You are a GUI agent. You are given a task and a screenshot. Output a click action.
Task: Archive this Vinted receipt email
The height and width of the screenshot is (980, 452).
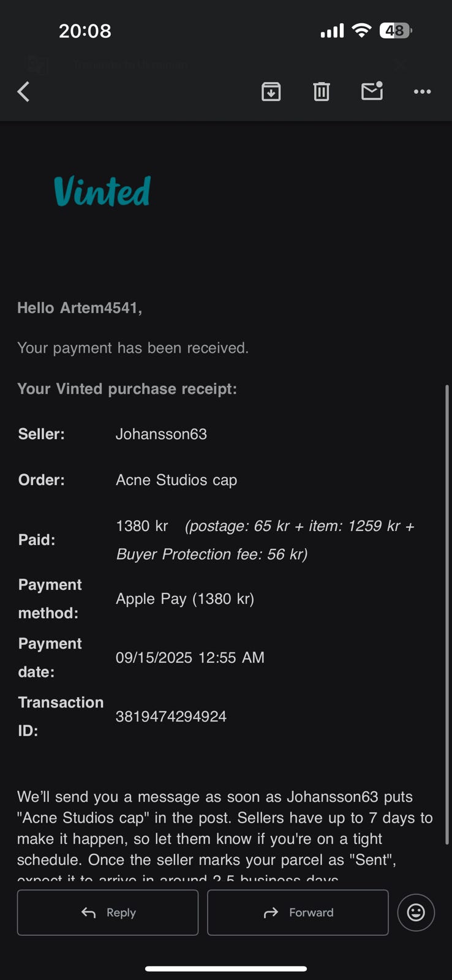point(271,92)
